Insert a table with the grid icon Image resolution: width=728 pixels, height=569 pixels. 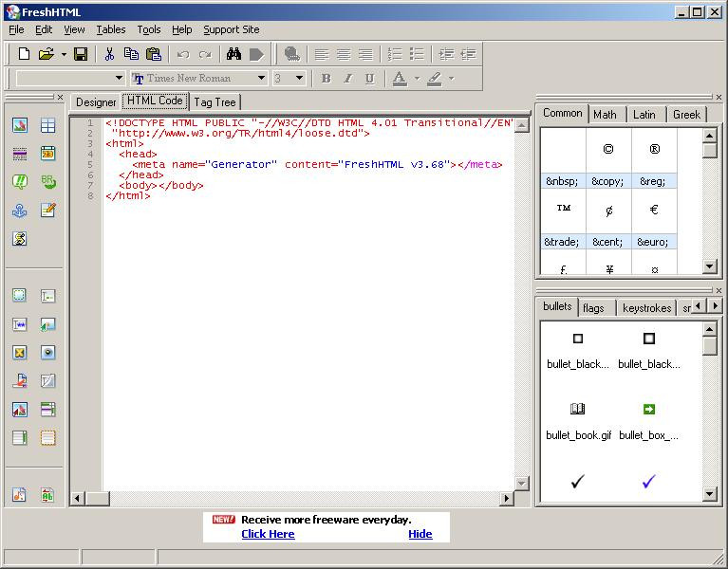pos(47,125)
